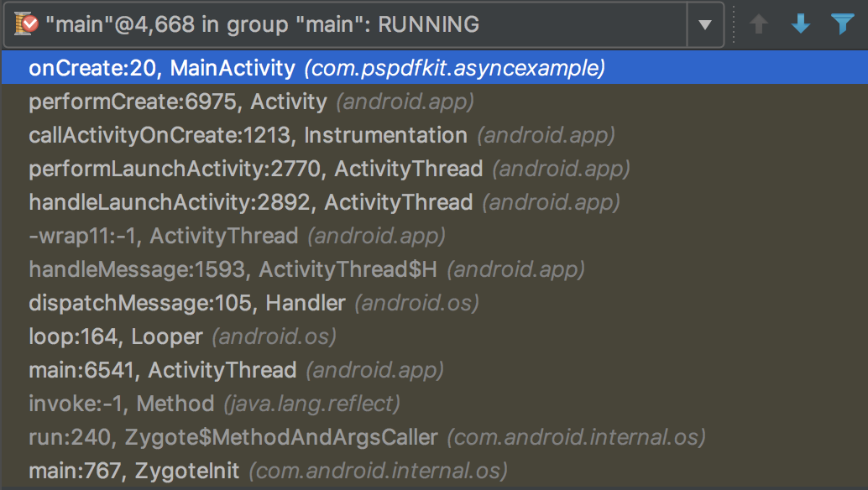Select the performCreate Activity frame
Image resolution: width=868 pixels, height=490 pixels.
click(x=252, y=102)
